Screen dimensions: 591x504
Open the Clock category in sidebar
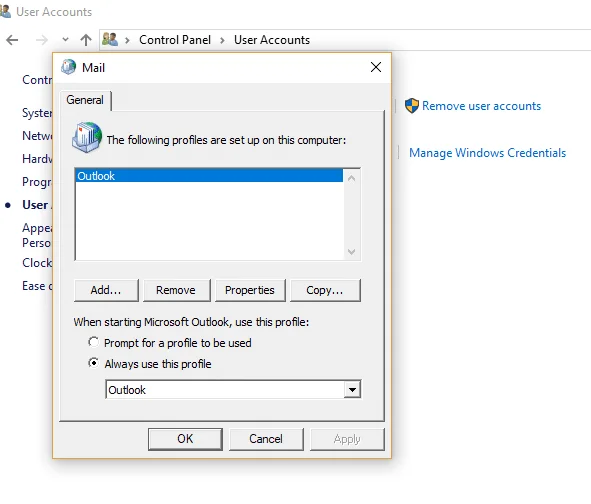pyautogui.click(x=37, y=262)
